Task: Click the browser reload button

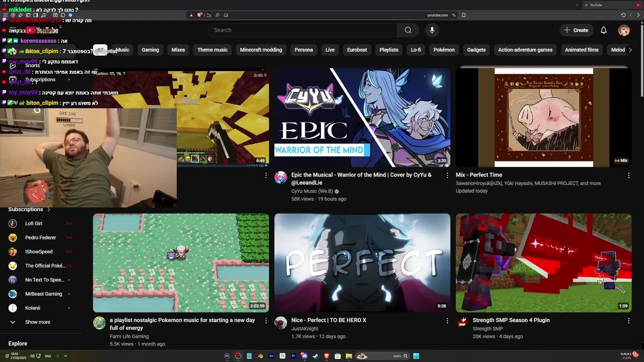Action: [623, 15]
